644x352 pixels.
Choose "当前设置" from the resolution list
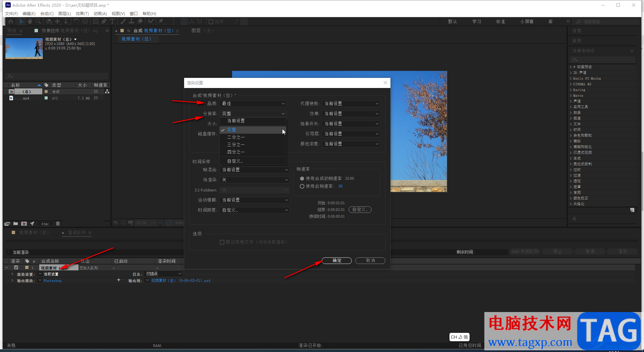tap(253, 121)
